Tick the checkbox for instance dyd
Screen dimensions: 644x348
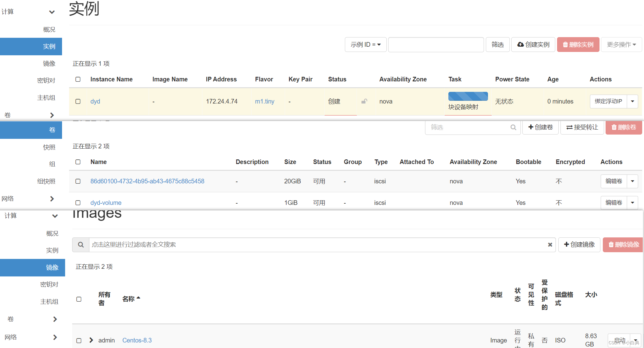tap(78, 101)
